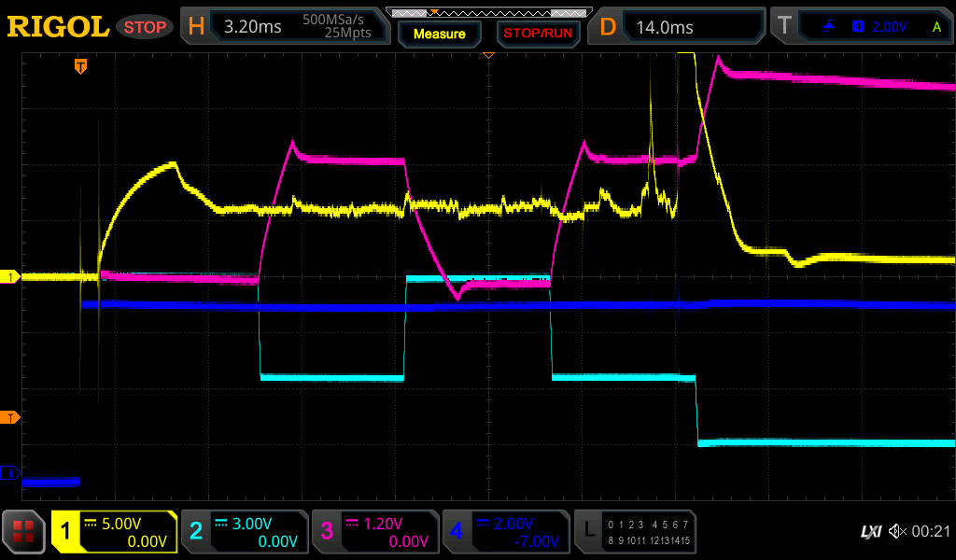Screen dimensions: 956x560
Task: Toggle channel 3 with 1.20V scale
Action: (374, 532)
